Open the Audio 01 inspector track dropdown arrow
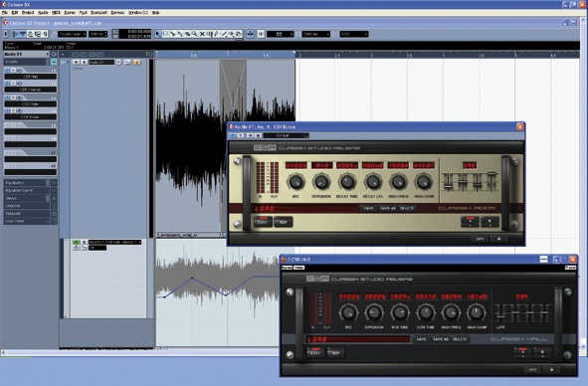588x386 pixels. pyautogui.click(x=48, y=54)
